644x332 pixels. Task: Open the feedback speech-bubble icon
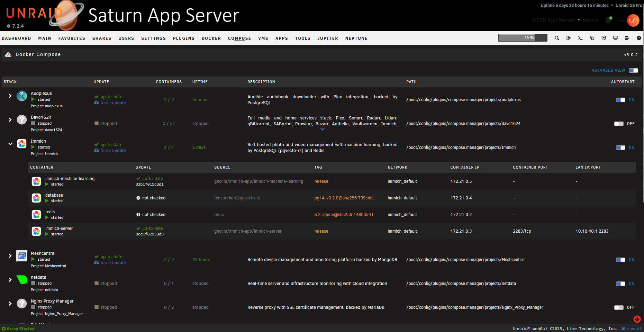(604, 38)
